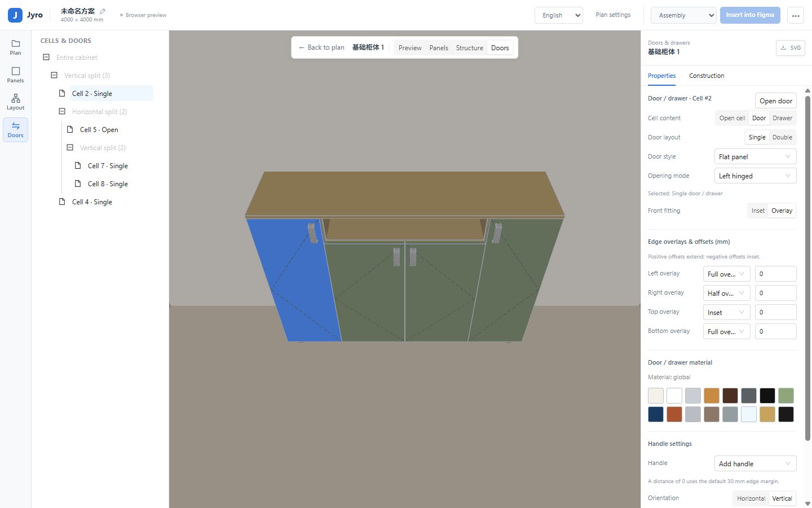Open the Construction tab
This screenshot has height=508, width=812.
[707, 76]
